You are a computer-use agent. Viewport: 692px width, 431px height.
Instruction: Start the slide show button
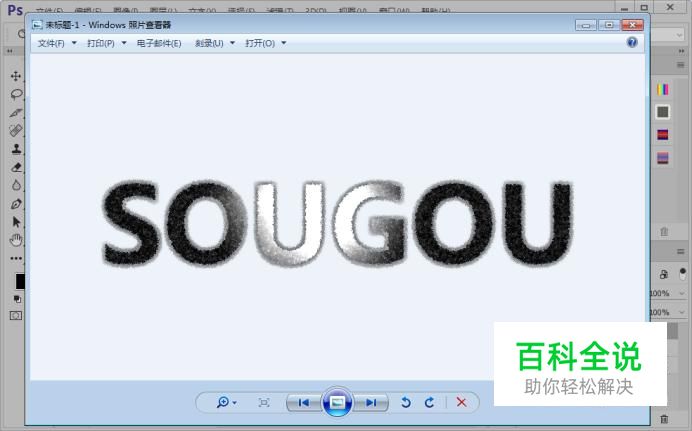(x=337, y=402)
